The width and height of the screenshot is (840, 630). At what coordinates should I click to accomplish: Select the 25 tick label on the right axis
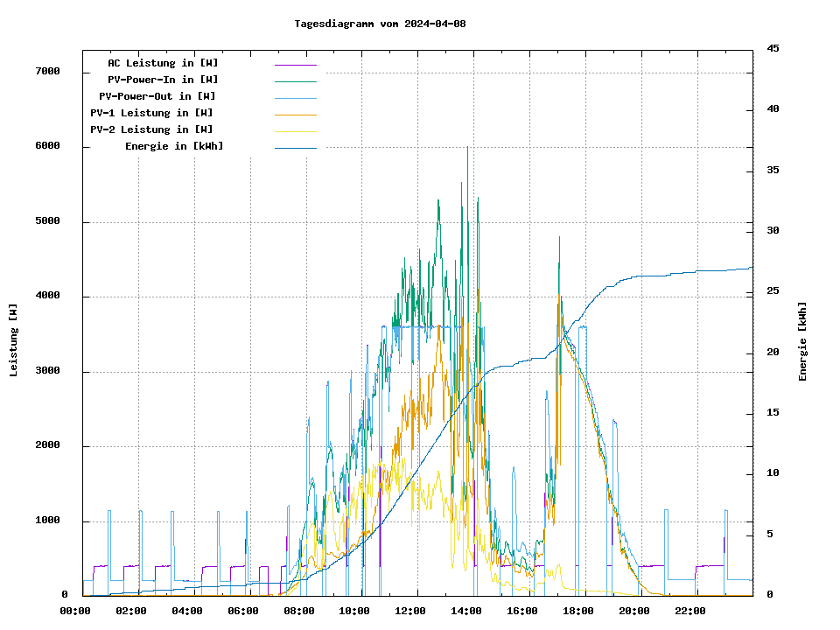pyautogui.click(x=773, y=291)
